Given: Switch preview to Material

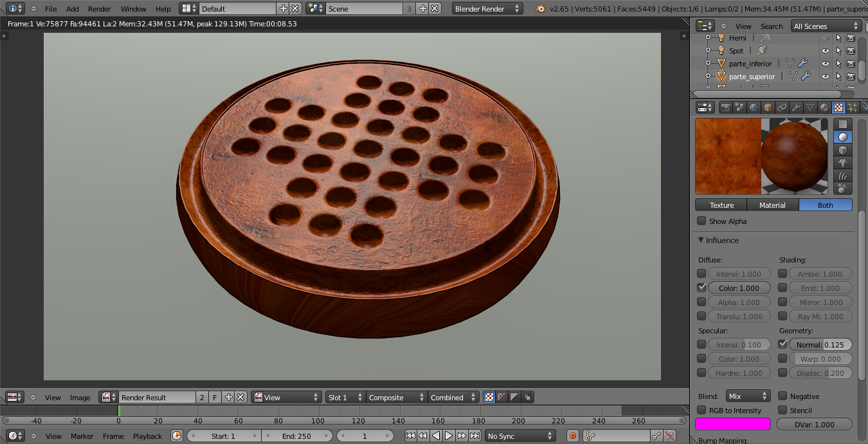Looking at the screenshot, I should tap(772, 205).
